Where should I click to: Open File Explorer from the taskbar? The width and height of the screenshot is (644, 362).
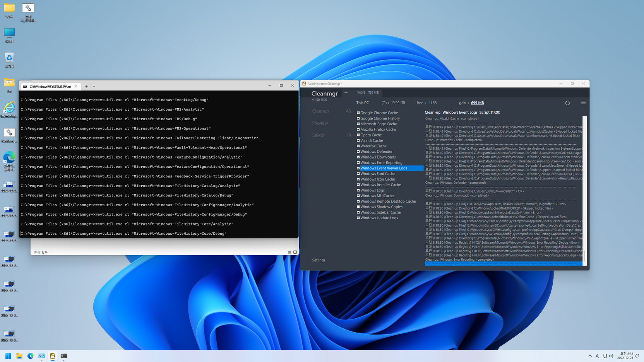click(x=19, y=356)
